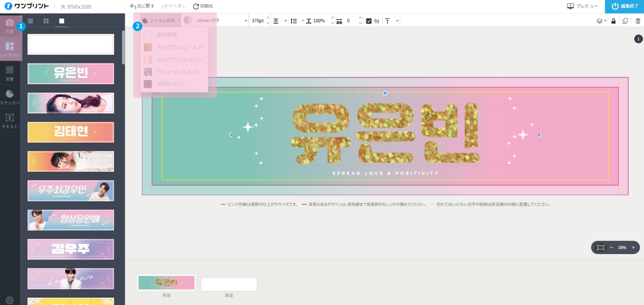Expand the layer order dropdown
Viewport: 644px width, 305px height.
point(601,21)
